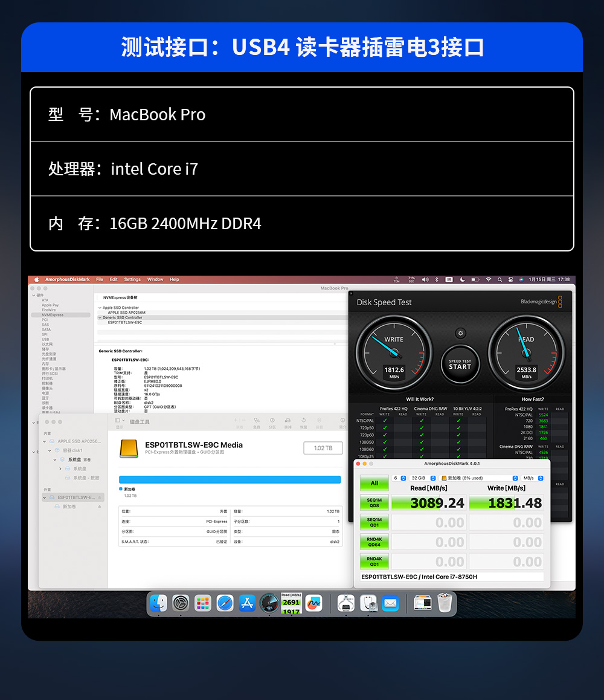The width and height of the screenshot is (604, 700).
Task: Open the AmorphousDiskMark app menu
Action: point(68,279)
